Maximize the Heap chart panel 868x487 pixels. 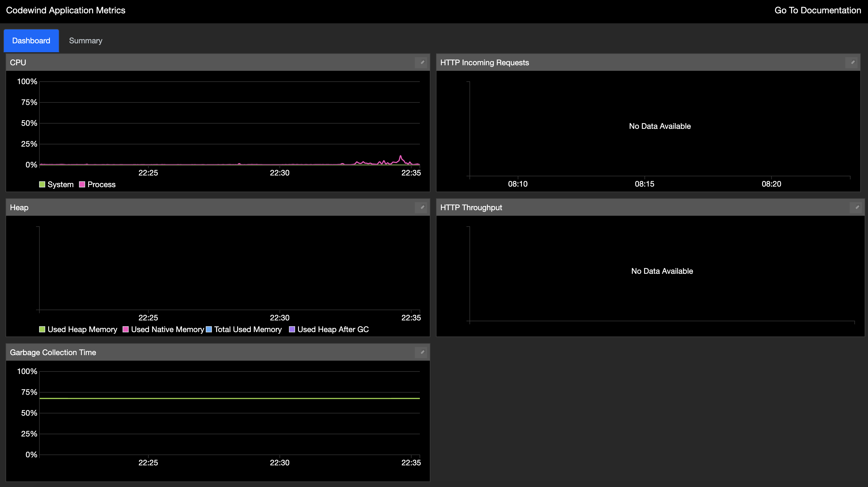point(422,207)
